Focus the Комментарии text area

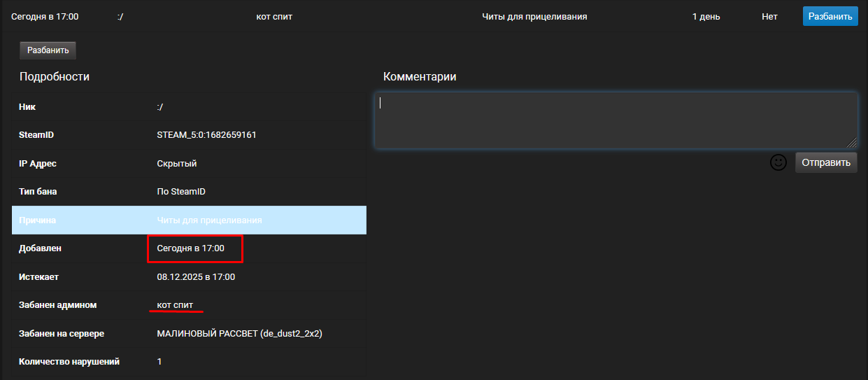[x=616, y=120]
